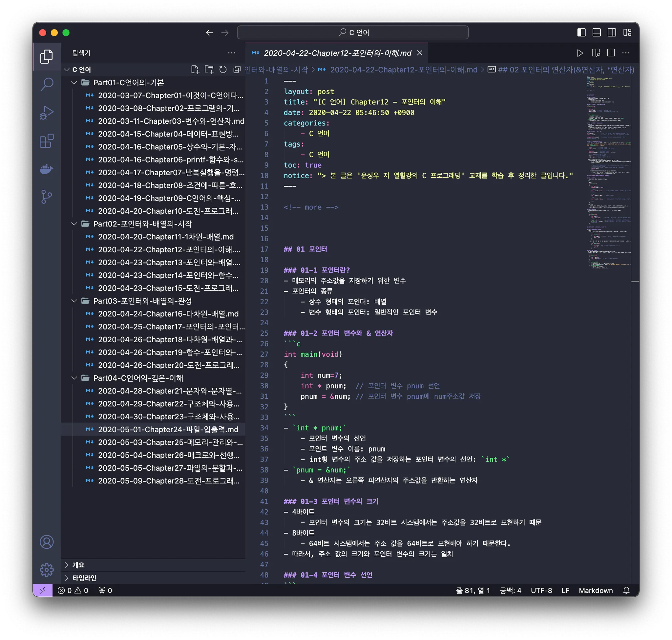
Task: Click the UTF-8 encoding button
Action: point(541,590)
